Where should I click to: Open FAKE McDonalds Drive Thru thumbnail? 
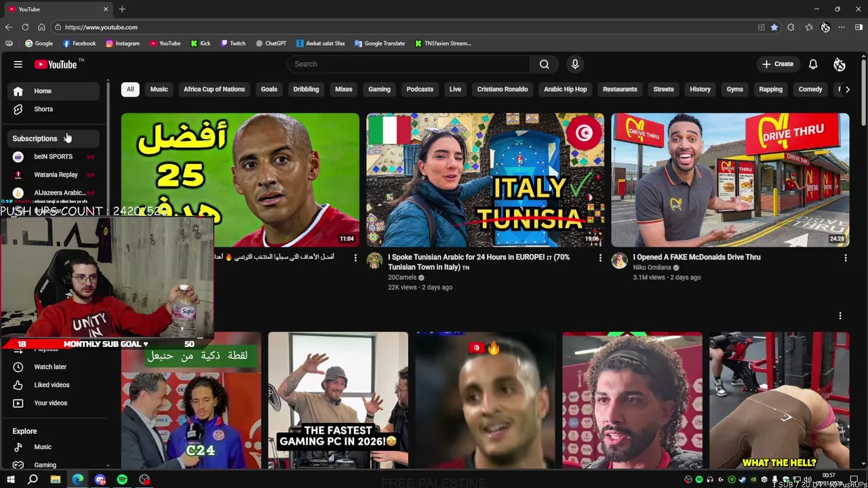tap(730, 180)
